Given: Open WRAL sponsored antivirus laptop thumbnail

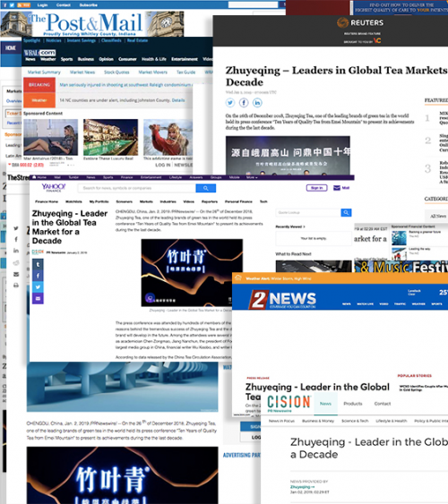Looking at the screenshot, I should (x=50, y=137).
